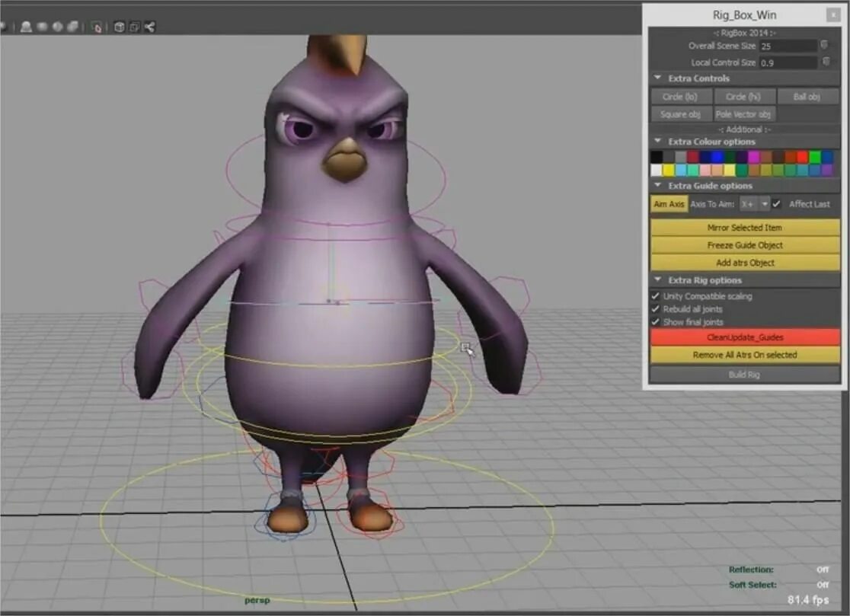
Task: Disable Unity Compatible scaling checkbox
Action: click(x=655, y=295)
